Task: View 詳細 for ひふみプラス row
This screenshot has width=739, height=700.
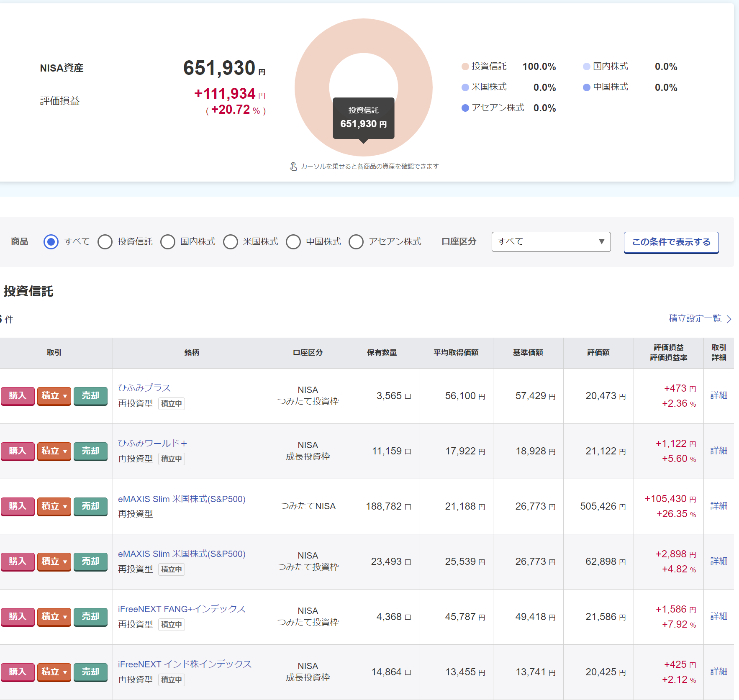Action: (718, 395)
